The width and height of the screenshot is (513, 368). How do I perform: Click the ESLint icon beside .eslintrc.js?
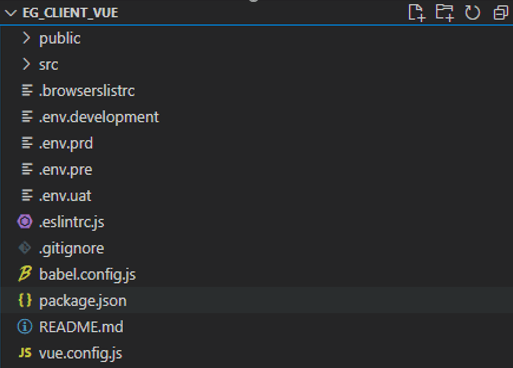(x=25, y=222)
